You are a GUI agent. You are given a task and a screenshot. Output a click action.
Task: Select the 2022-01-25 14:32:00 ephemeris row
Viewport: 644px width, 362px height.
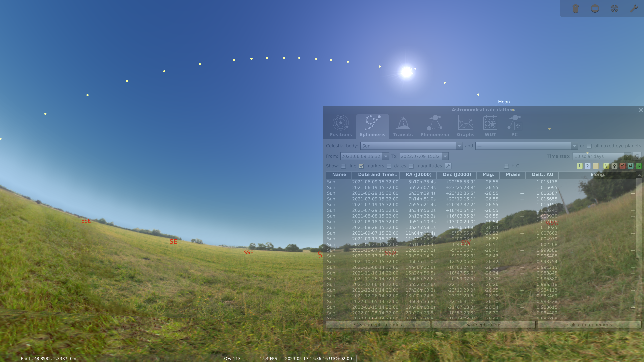tap(481, 313)
